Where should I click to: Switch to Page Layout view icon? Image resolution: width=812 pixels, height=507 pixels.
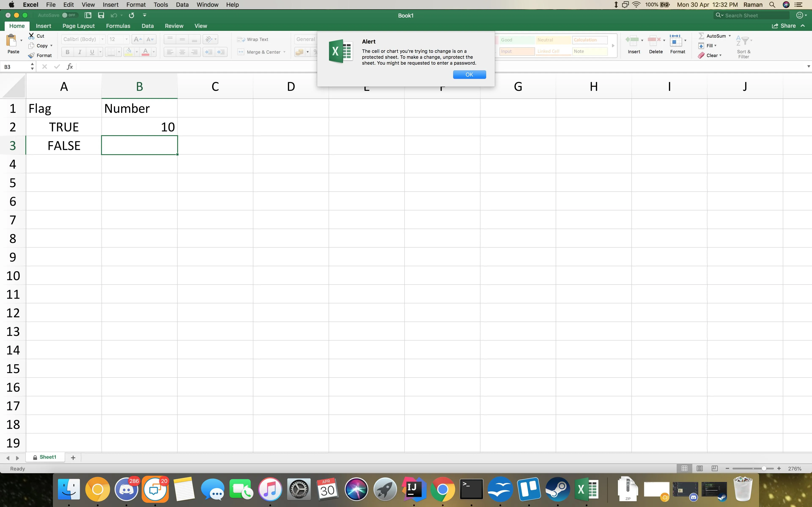click(x=700, y=468)
